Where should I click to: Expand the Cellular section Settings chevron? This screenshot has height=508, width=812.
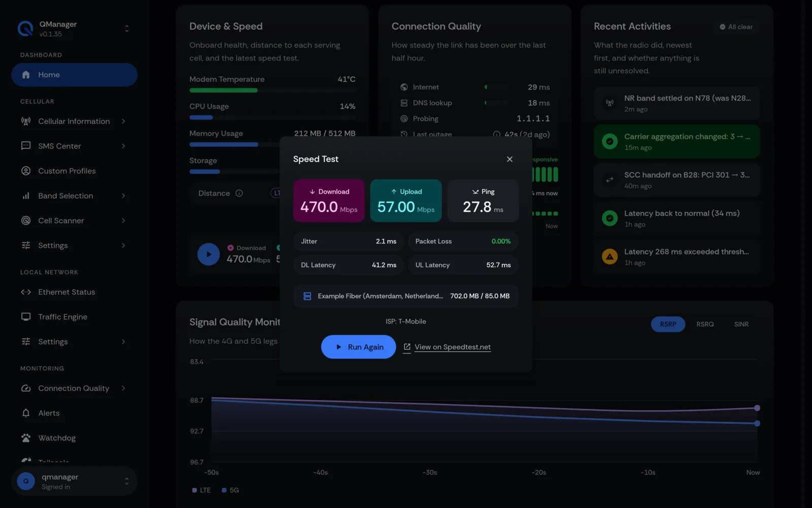pos(123,245)
